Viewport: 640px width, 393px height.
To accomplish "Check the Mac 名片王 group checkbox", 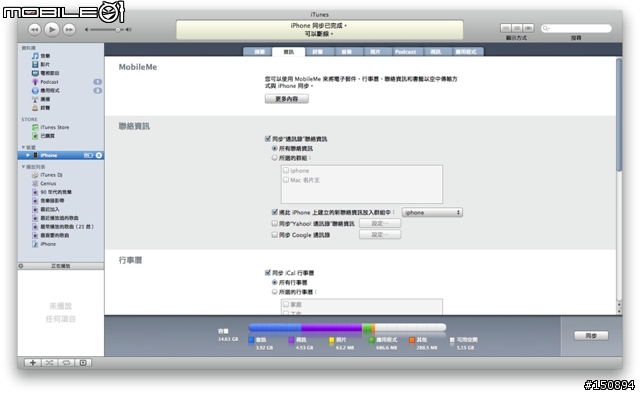I will pos(286,180).
